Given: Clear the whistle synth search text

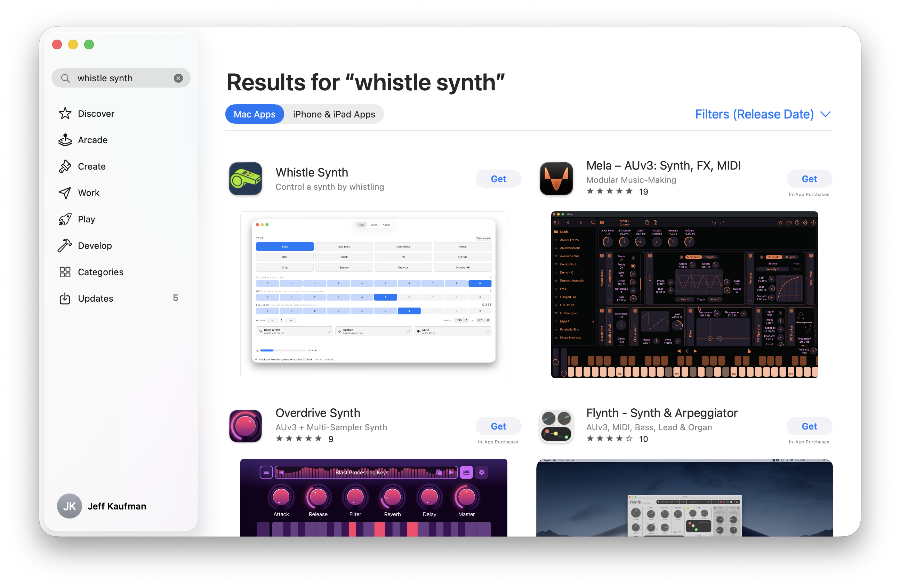Looking at the screenshot, I should [178, 78].
